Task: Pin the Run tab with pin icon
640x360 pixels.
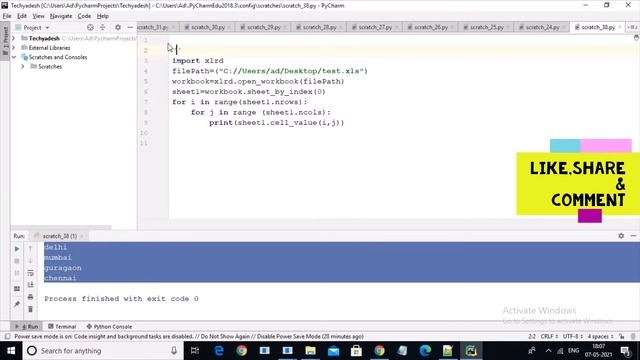Action: pyautogui.click(x=17, y=304)
